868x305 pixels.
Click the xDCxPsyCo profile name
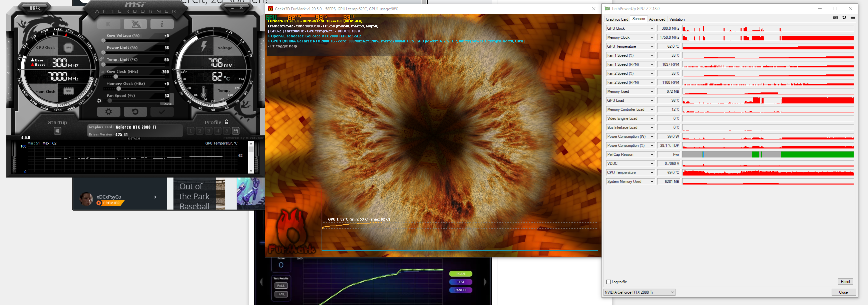pyautogui.click(x=109, y=197)
